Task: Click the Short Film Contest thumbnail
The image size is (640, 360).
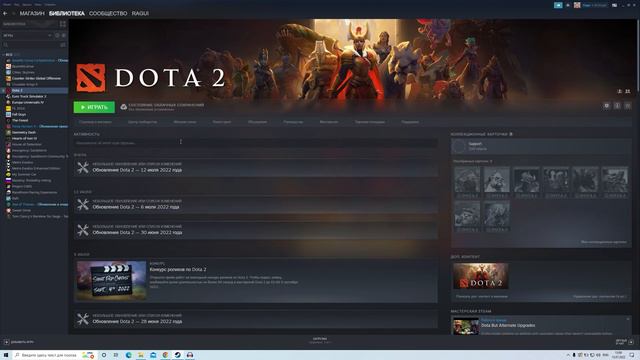Action: coord(111,280)
